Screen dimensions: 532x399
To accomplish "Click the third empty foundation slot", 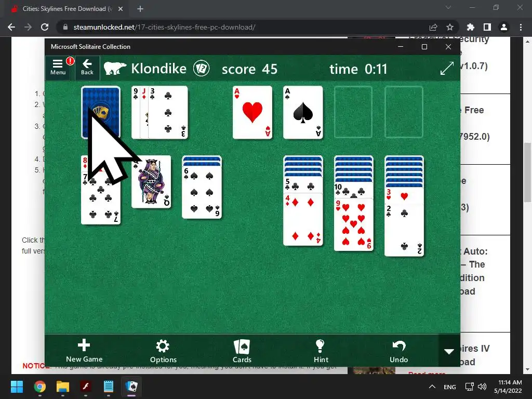I will coord(353,112).
